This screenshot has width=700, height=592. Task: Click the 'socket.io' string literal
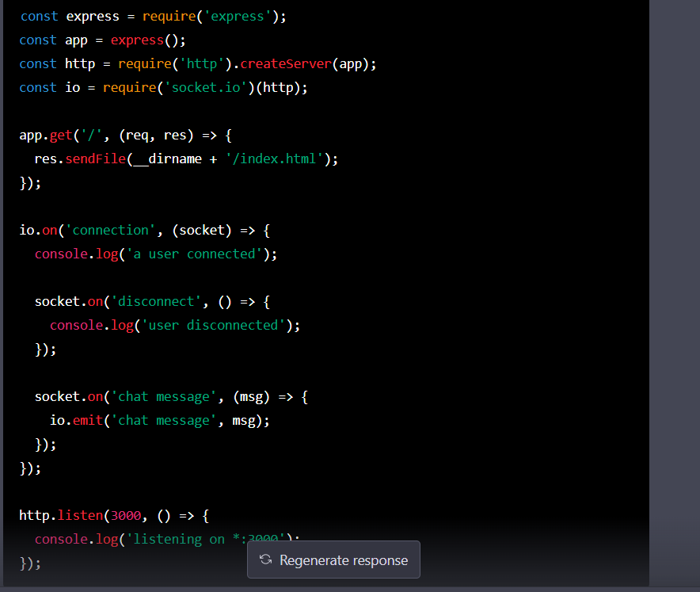coord(208,87)
